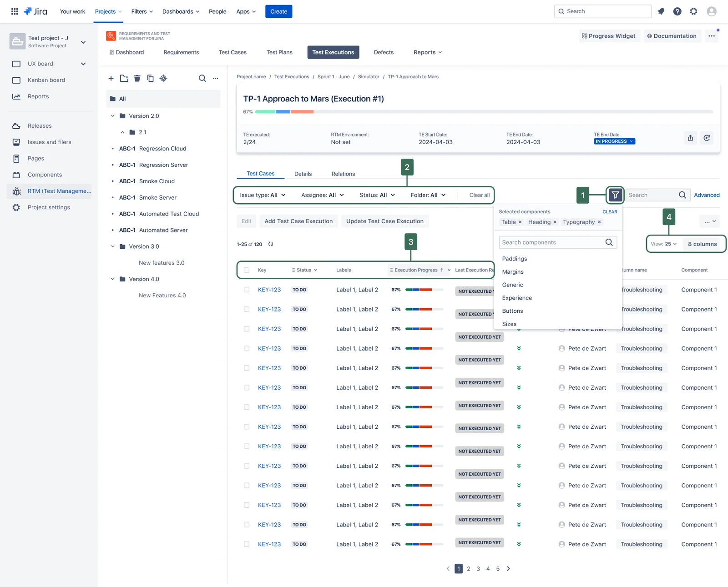Switch to the Defects tab
This screenshot has height=587, width=728.
[384, 52]
